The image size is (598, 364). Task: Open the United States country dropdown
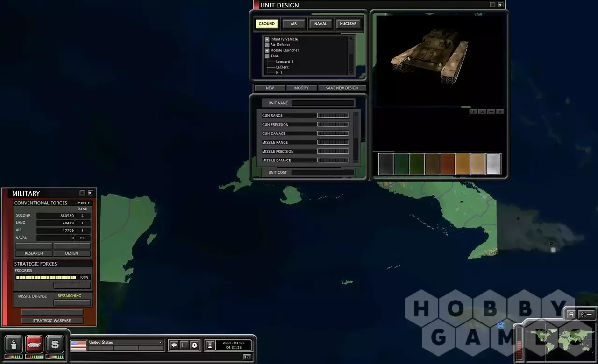[x=161, y=343]
